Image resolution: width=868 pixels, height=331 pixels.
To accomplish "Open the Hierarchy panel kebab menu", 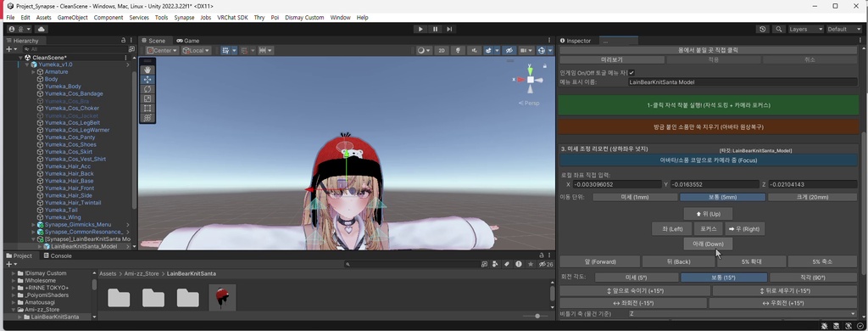I will (131, 41).
